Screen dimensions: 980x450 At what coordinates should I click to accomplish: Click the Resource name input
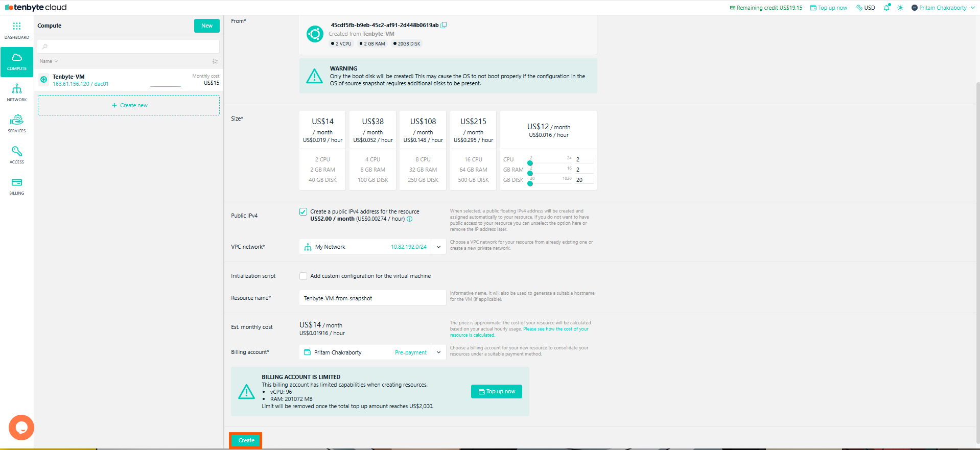click(372, 298)
